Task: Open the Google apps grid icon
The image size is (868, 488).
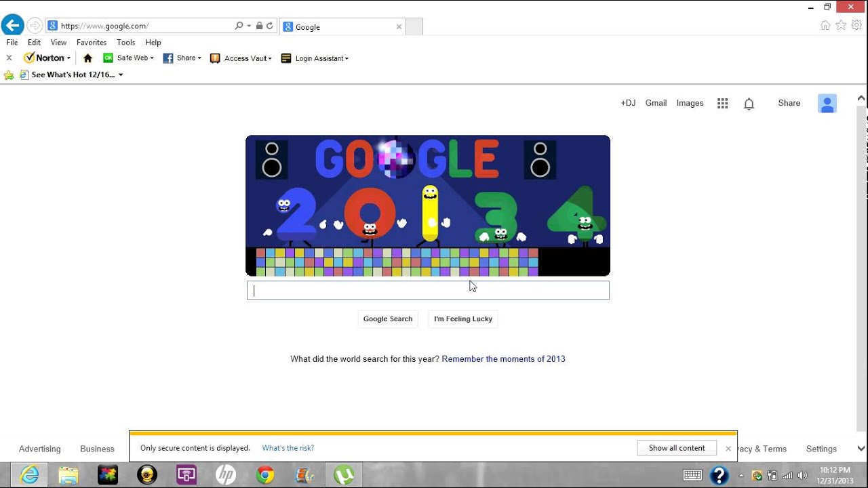Action: point(723,104)
